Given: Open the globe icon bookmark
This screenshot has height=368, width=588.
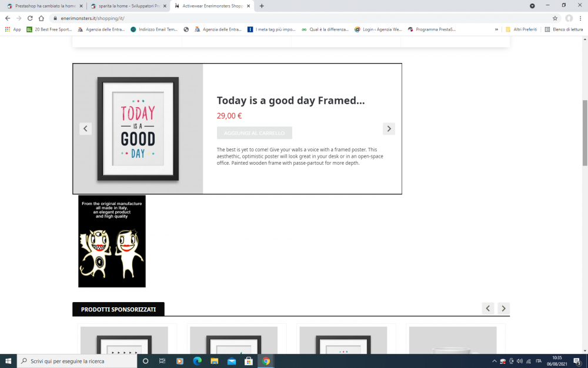Looking at the screenshot, I should 186,29.
